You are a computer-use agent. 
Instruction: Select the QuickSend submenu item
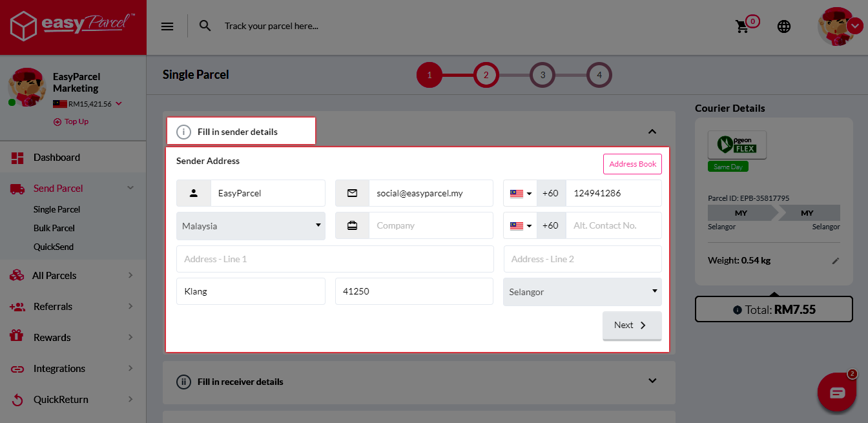click(54, 247)
